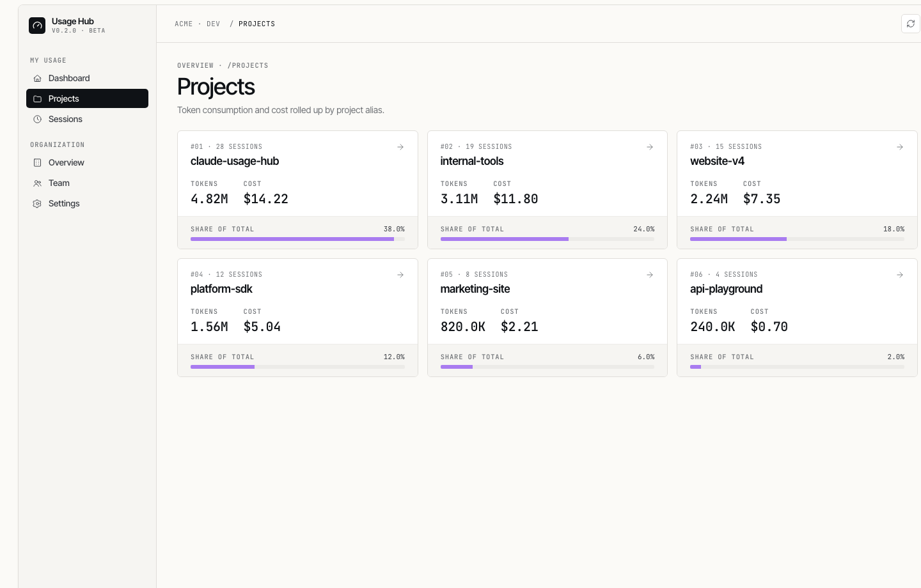Image resolution: width=921 pixels, height=588 pixels.
Task: Click the $5.04 cost value
Action: [262, 327]
